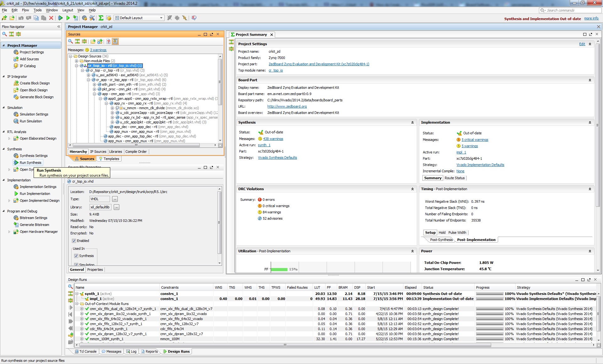The width and height of the screenshot is (603, 364).
Task: Click the impl_1 run progress bar
Action: 489,299
